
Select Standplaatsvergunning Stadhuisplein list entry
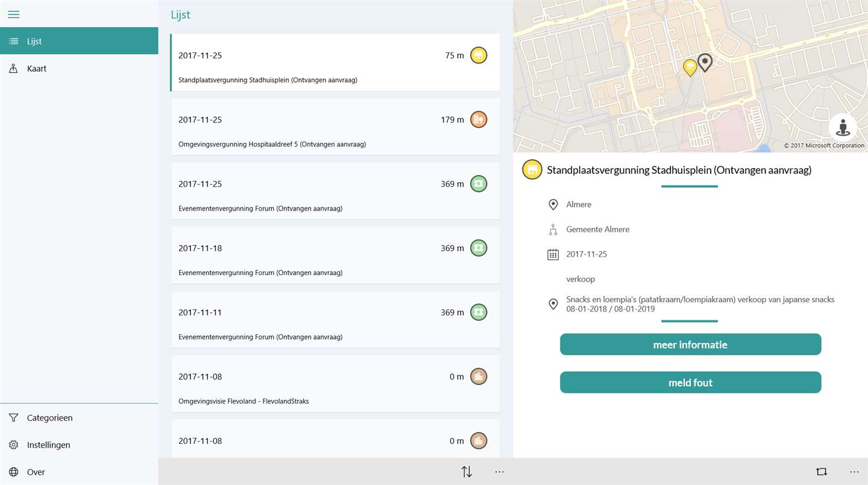(335, 63)
